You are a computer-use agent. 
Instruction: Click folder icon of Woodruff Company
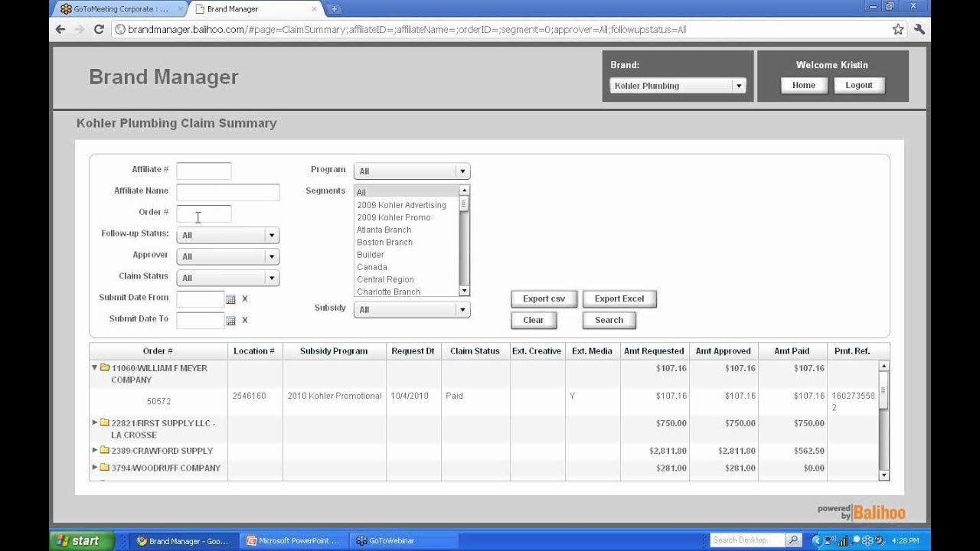tap(105, 467)
